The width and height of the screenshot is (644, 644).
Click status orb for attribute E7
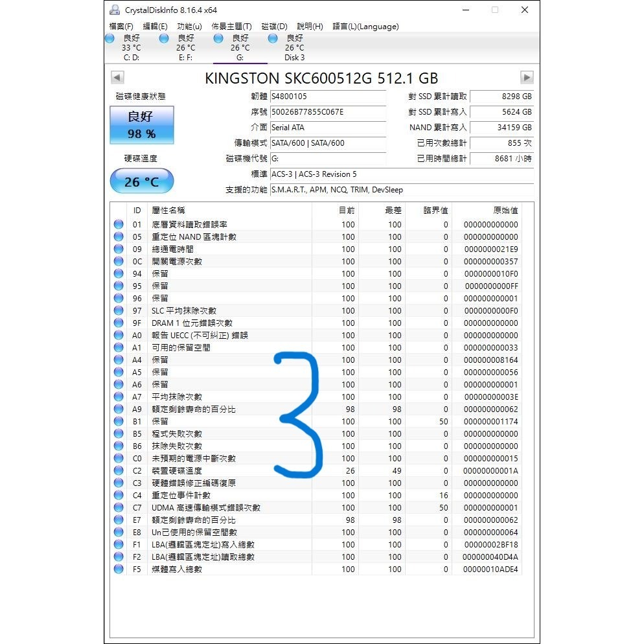click(x=119, y=520)
